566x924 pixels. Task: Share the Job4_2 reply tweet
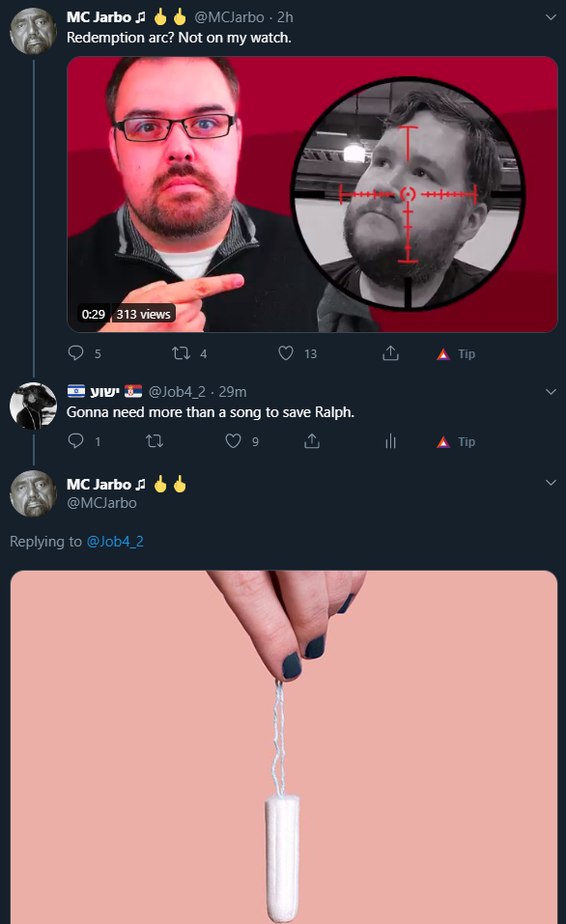(x=312, y=441)
